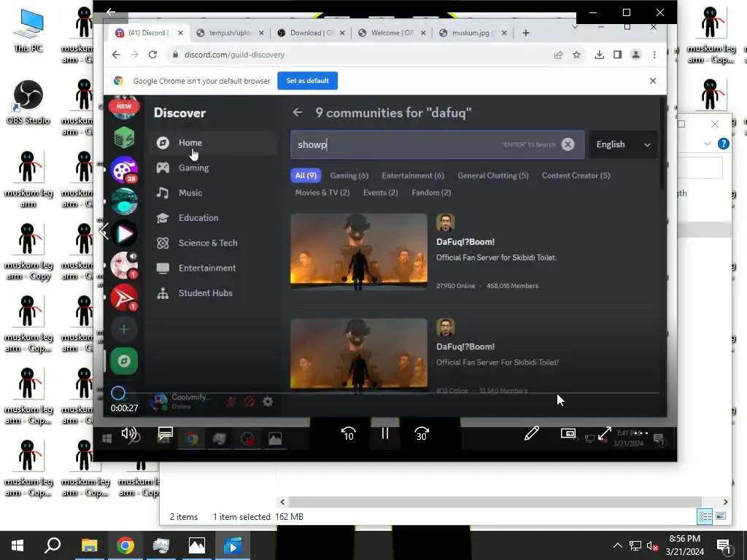Open the Photos app on the taskbar
Viewport: 747px width, 560px height.
pyautogui.click(x=196, y=545)
